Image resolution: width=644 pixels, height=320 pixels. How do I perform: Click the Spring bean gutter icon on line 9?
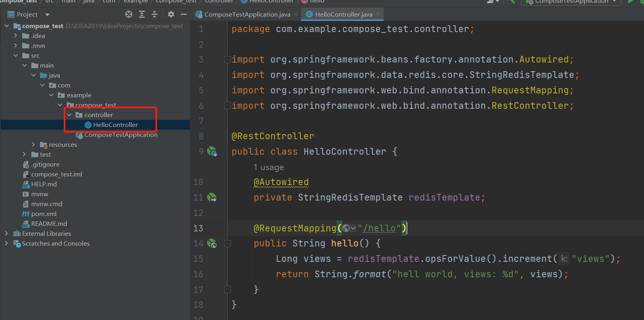(x=212, y=151)
